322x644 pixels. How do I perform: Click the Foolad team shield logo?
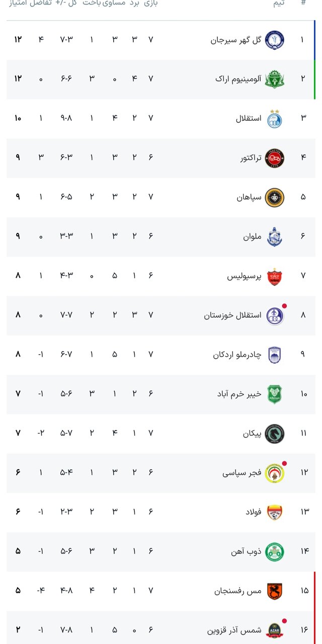point(274,512)
